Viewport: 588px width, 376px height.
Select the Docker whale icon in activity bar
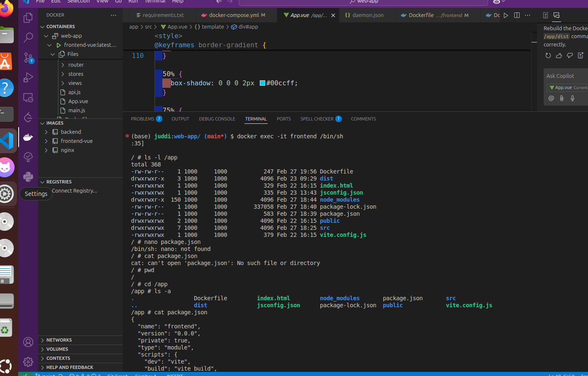point(28,137)
